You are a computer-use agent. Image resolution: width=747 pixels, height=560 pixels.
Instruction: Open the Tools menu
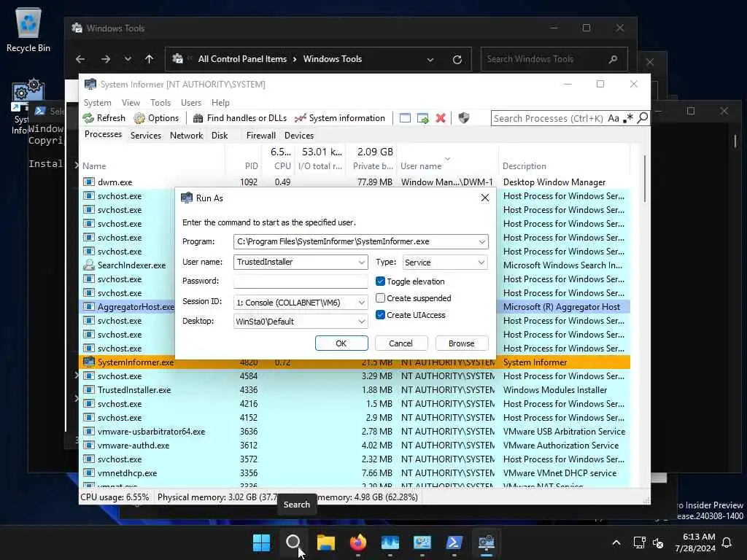click(x=160, y=102)
